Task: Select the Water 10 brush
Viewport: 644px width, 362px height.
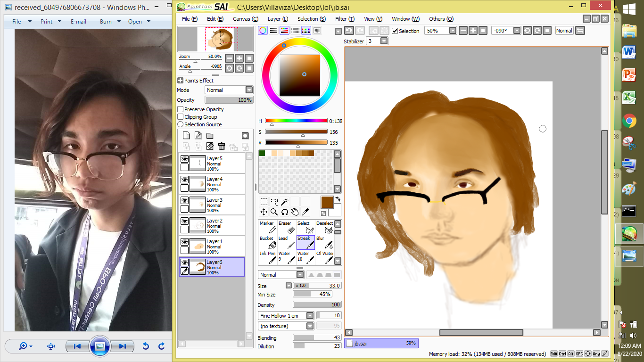Action: 305,257
